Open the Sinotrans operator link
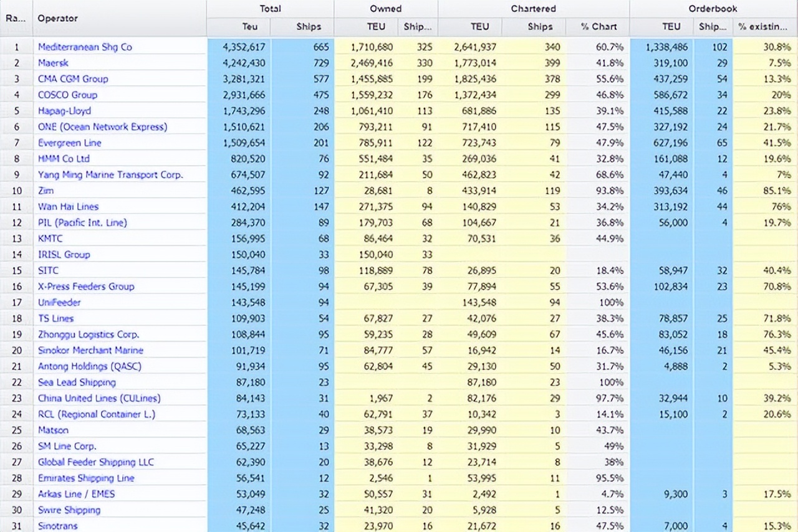This screenshot has height=532, width=798. pos(58,526)
